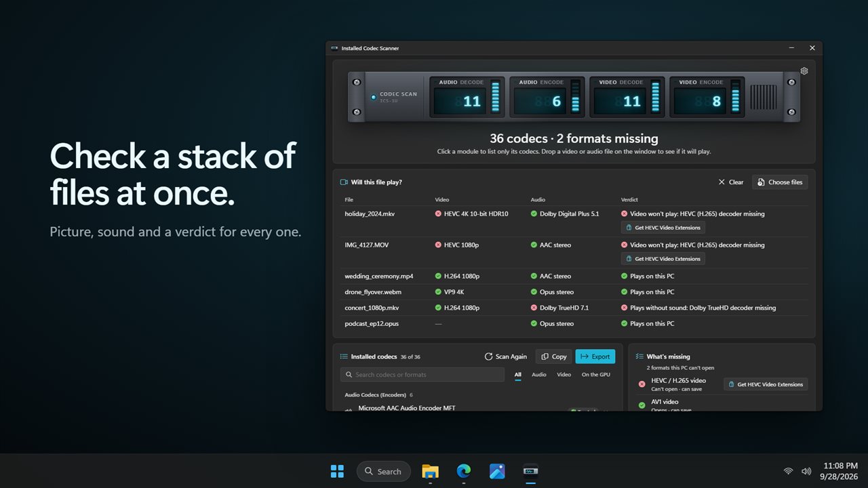
Task: Click the green check beside VP9 4K
Action: (x=438, y=292)
